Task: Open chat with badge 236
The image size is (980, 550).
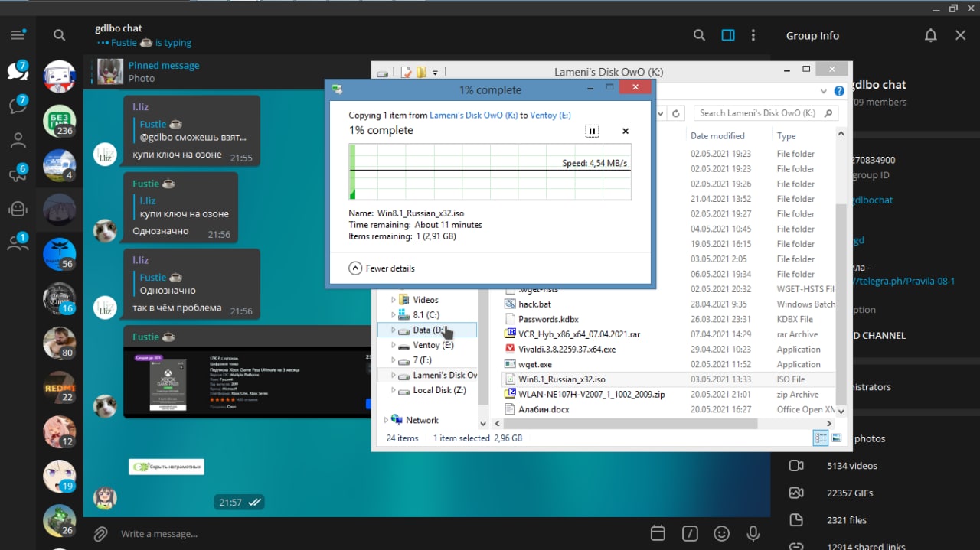Action: 59,120
